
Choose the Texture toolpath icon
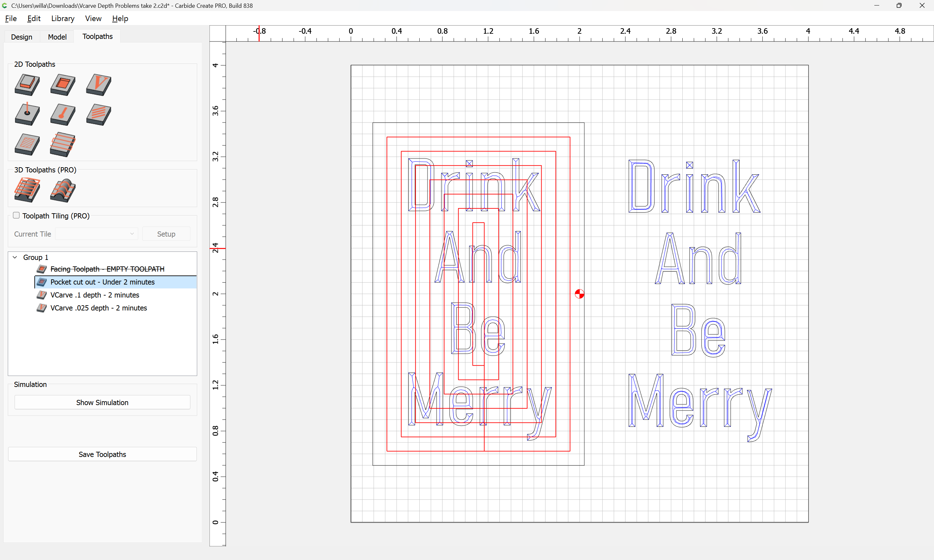click(x=99, y=114)
